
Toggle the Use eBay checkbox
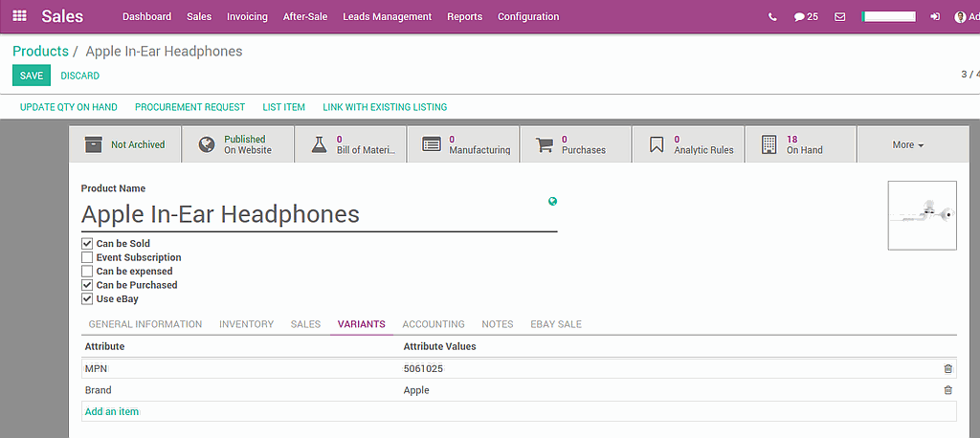point(87,299)
